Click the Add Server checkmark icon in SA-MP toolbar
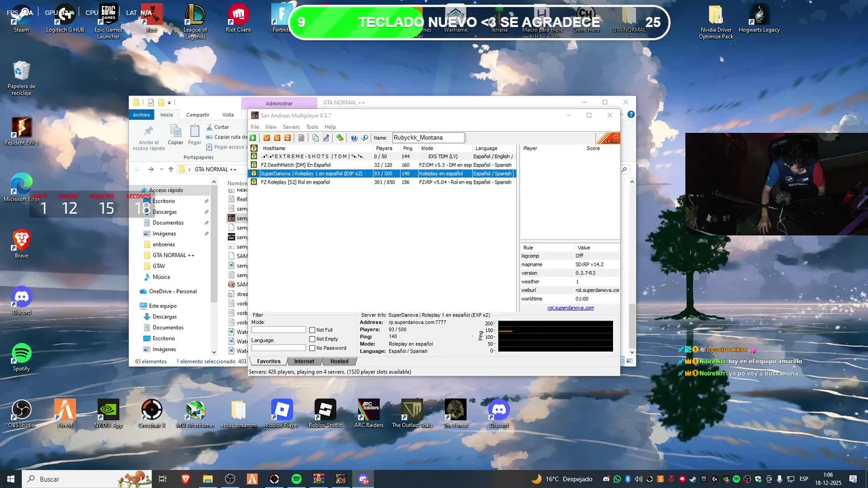The height and width of the screenshot is (488, 868). [267, 138]
